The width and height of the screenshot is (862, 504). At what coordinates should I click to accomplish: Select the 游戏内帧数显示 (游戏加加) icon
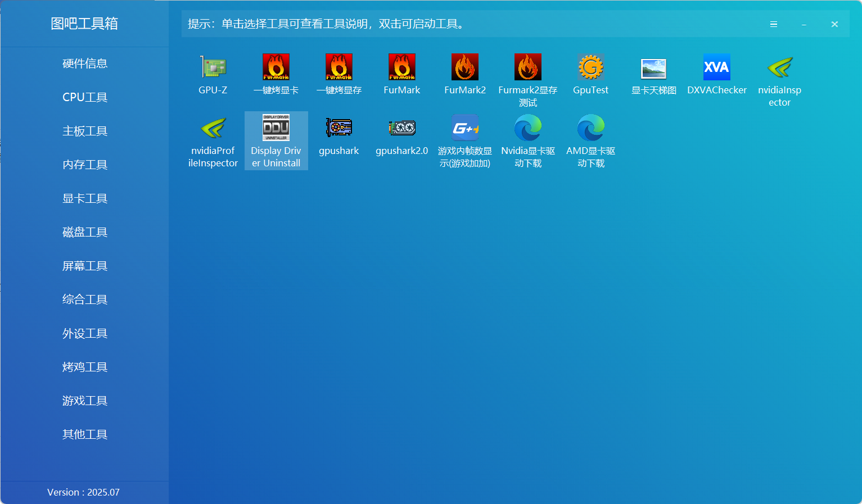coord(465,128)
